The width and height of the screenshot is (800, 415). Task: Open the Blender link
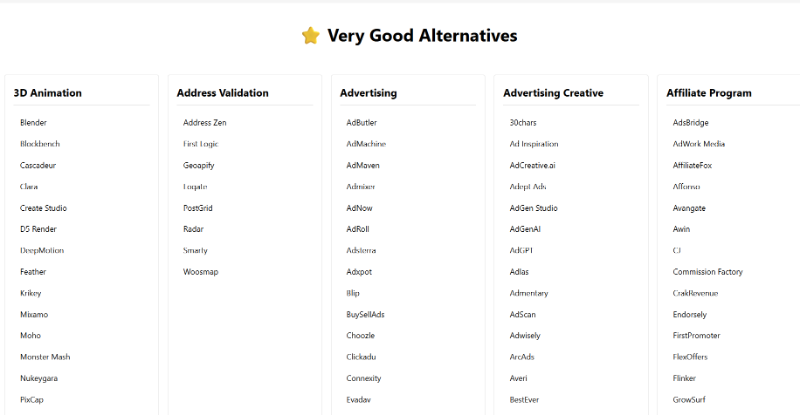coord(33,123)
